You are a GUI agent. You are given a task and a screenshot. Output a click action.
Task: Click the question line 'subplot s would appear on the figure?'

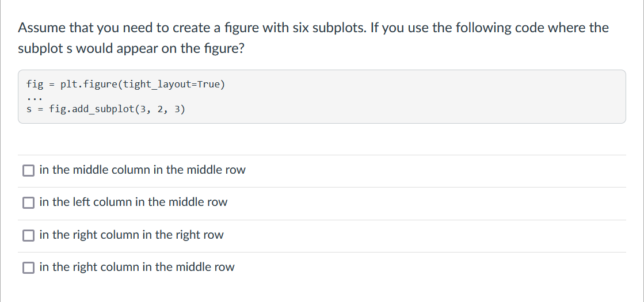(x=131, y=48)
